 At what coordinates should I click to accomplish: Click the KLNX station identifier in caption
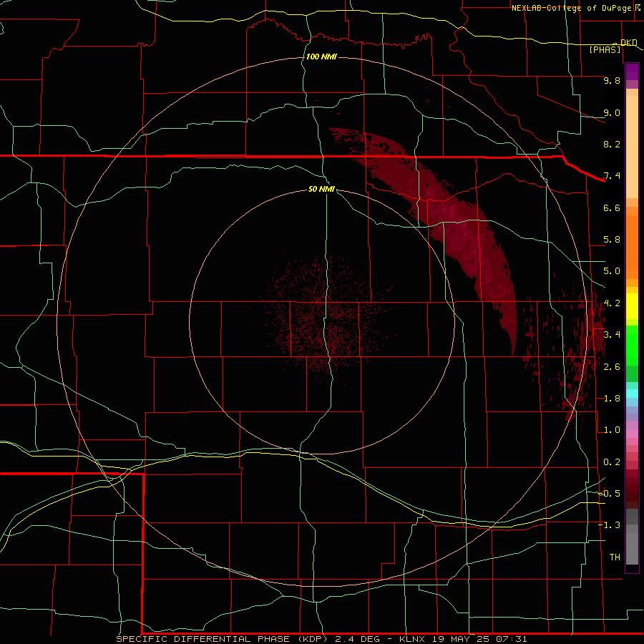[x=413, y=639]
